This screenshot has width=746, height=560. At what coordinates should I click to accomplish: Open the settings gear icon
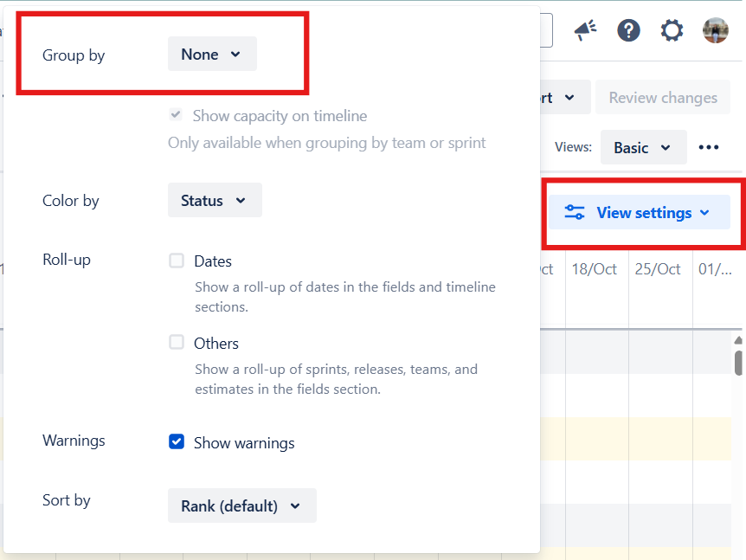pyautogui.click(x=672, y=30)
